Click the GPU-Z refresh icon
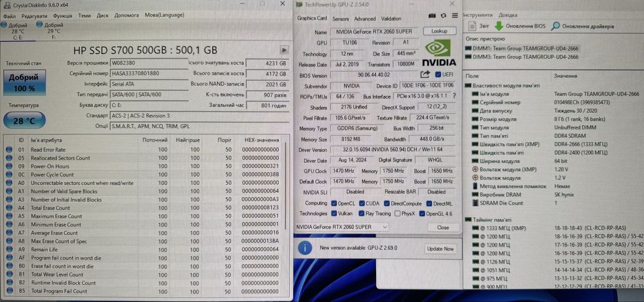 [443, 15]
